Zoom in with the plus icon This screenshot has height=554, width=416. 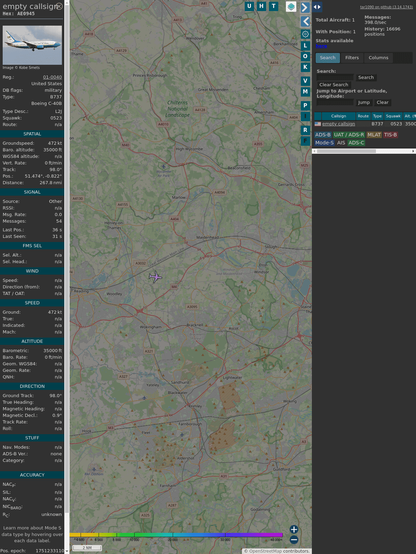click(x=294, y=529)
